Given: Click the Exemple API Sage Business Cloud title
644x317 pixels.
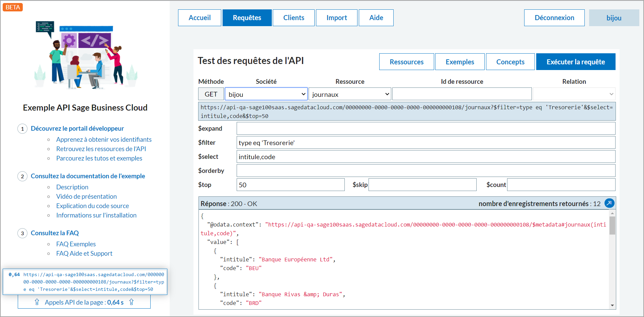Looking at the screenshot, I should click(85, 108).
